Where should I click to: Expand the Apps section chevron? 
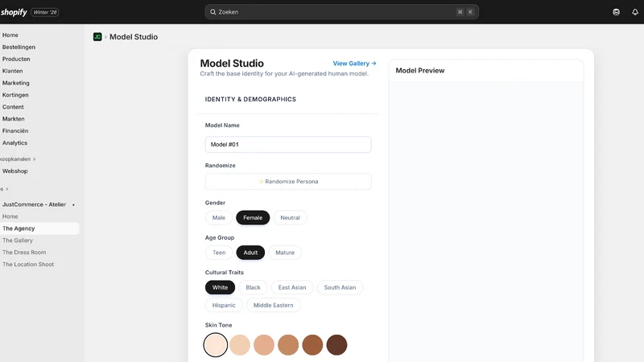tap(6, 189)
